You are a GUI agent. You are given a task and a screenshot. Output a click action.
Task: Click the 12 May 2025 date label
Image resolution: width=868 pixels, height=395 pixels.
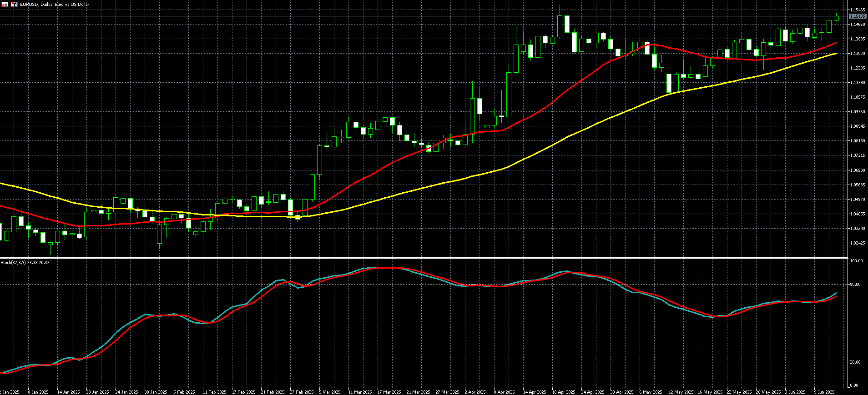pyautogui.click(x=681, y=392)
